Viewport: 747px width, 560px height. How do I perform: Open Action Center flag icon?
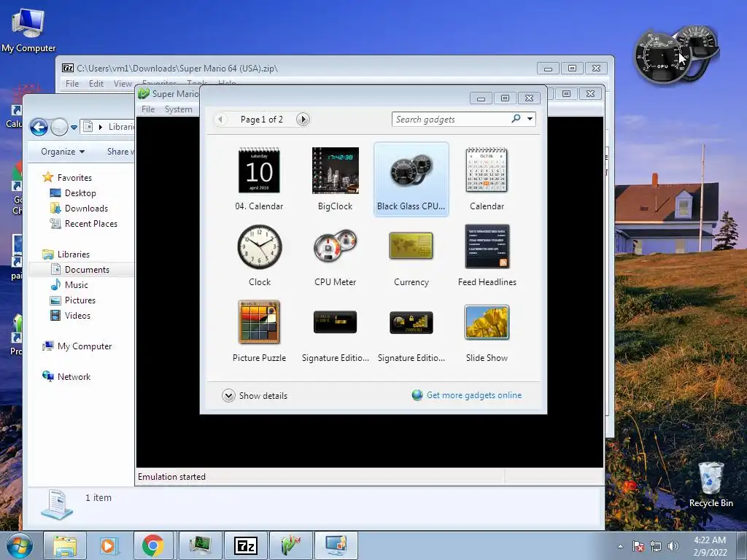(x=638, y=546)
